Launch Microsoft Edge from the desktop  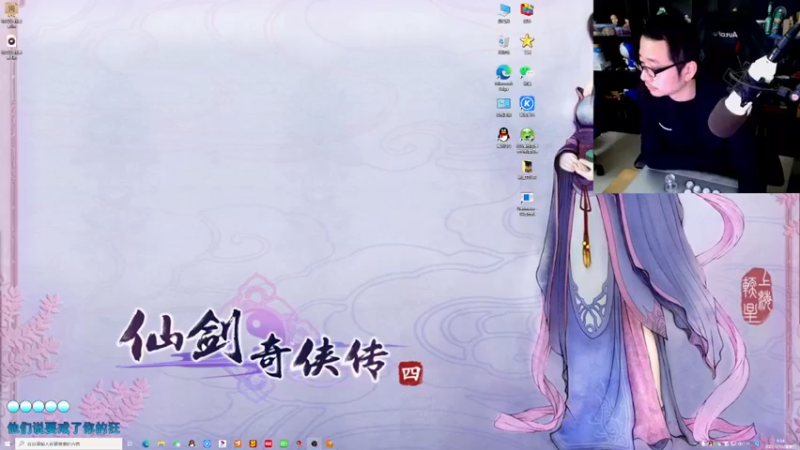tap(504, 77)
